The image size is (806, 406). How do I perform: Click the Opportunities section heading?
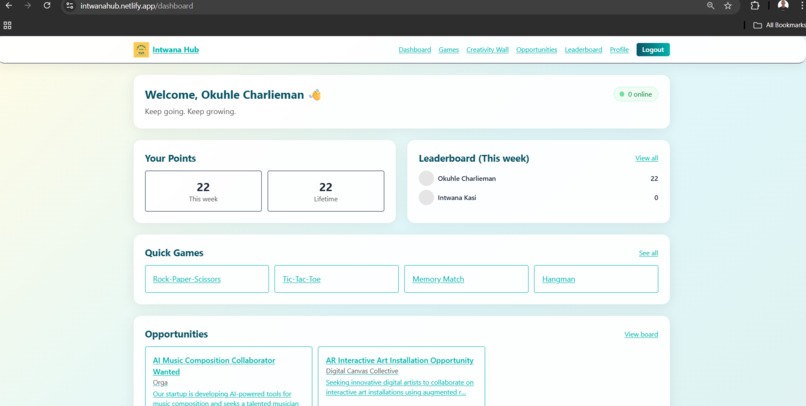click(176, 334)
